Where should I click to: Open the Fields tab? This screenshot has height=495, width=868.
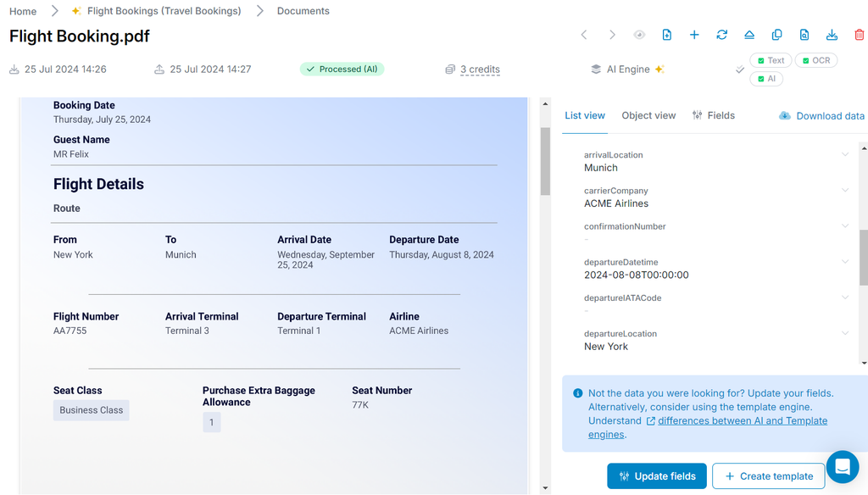(x=720, y=115)
